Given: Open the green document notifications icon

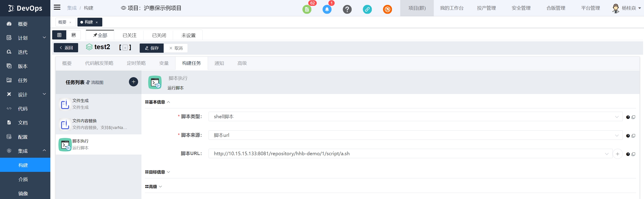Looking at the screenshot, I should 307,9.
